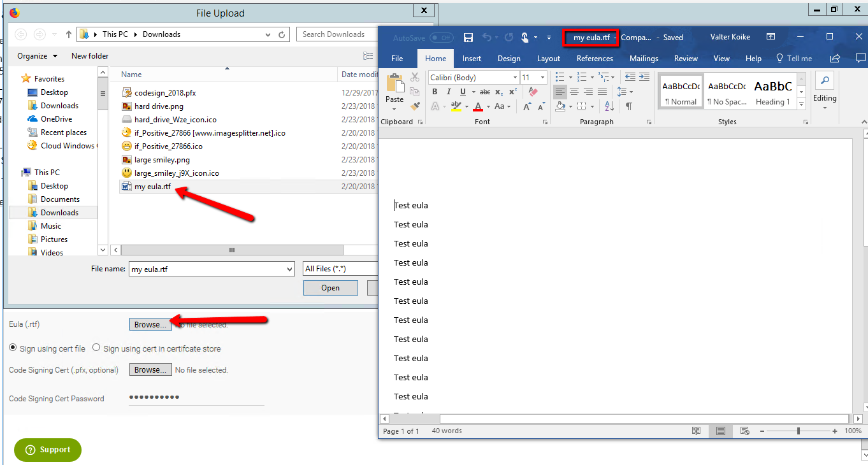Switch to Read Mode view in status bar

697,431
